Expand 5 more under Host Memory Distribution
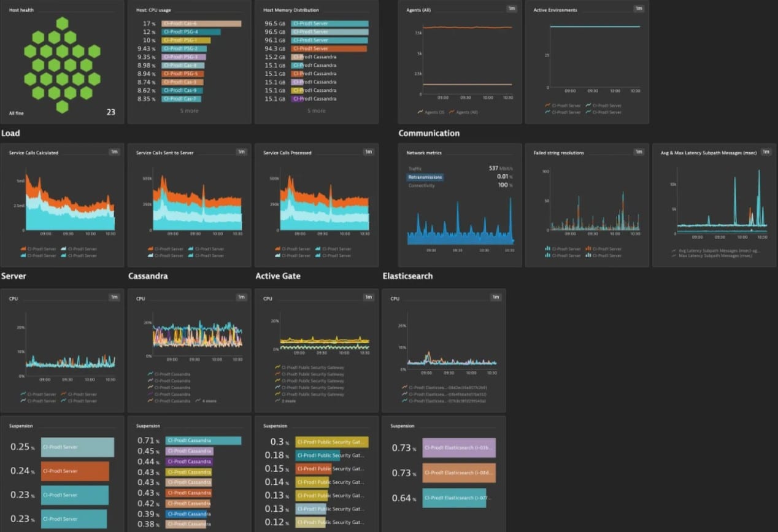Screen dimensions: 778x532 coord(315,110)
